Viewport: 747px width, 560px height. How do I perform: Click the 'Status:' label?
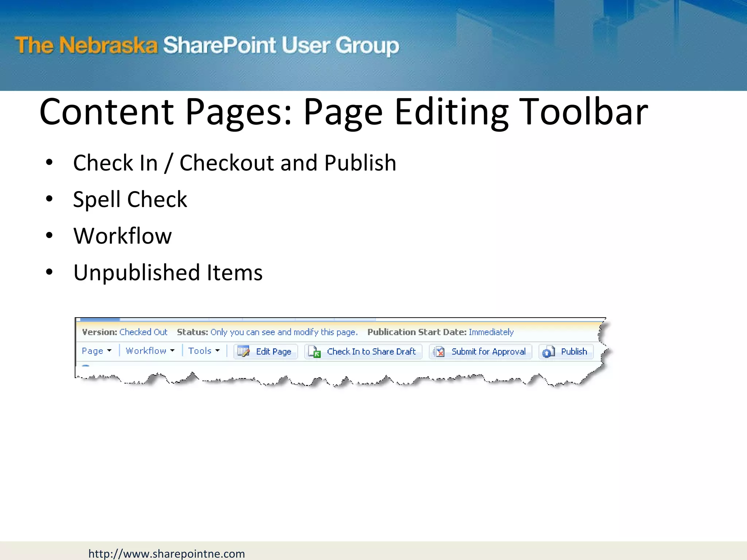[x=193, y=332]
